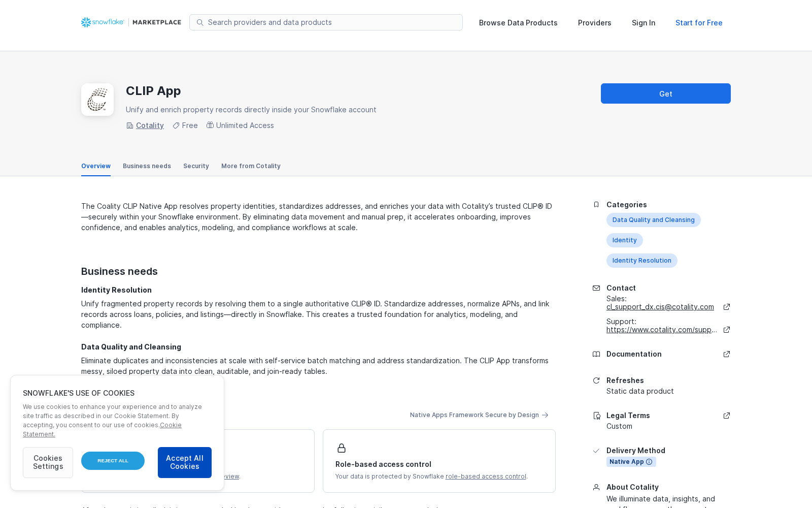This screenshot has height=508, width=812.
Task: Open the Cotality provider link
Action: click(150, 125)
